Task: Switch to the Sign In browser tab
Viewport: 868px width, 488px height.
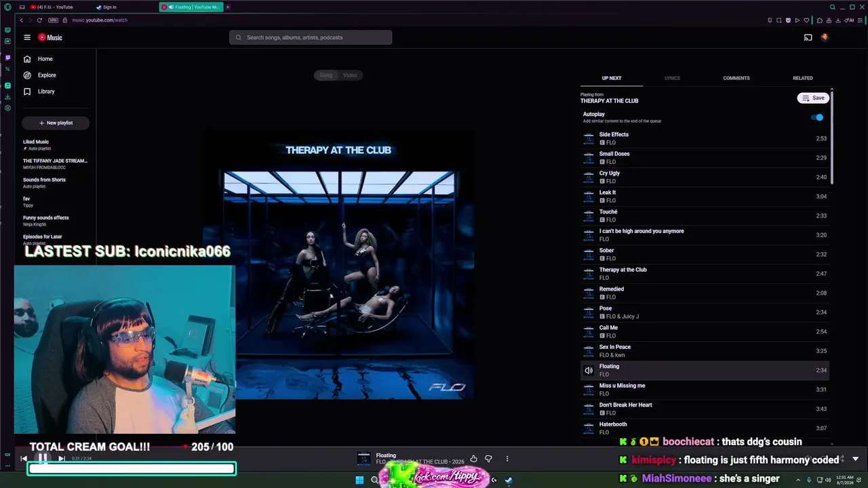Action: [107, 7]
